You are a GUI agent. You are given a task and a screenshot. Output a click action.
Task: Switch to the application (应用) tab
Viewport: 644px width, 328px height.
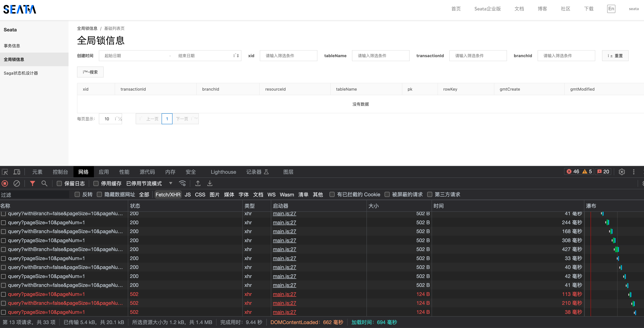[x=104, y=172]
